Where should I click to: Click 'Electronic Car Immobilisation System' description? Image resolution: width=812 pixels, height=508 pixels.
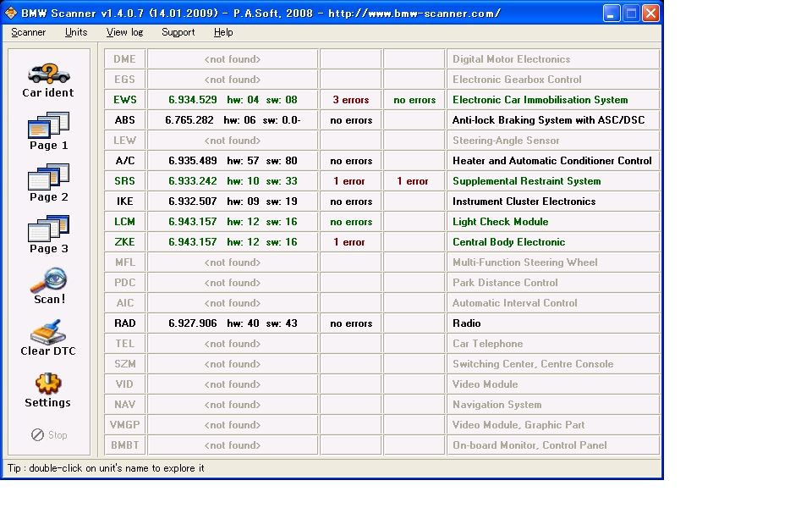coord(540,100)
